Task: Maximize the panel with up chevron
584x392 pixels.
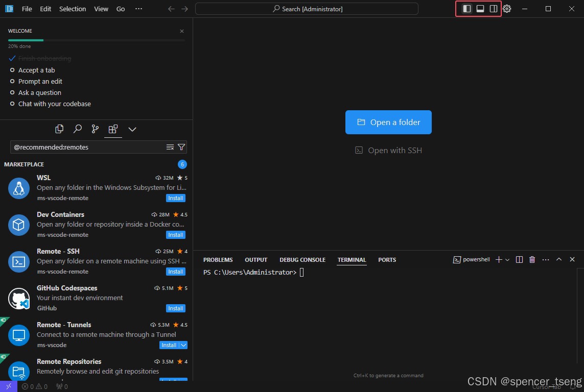Action: 558,259
